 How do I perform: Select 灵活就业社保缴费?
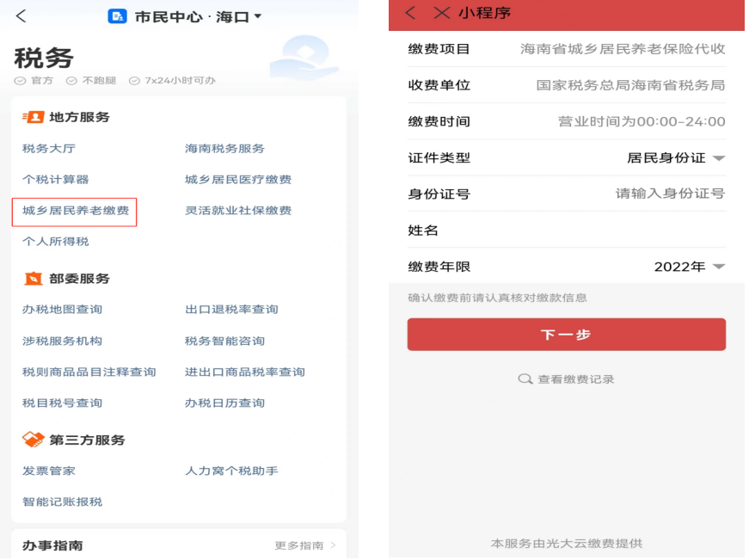238,211
